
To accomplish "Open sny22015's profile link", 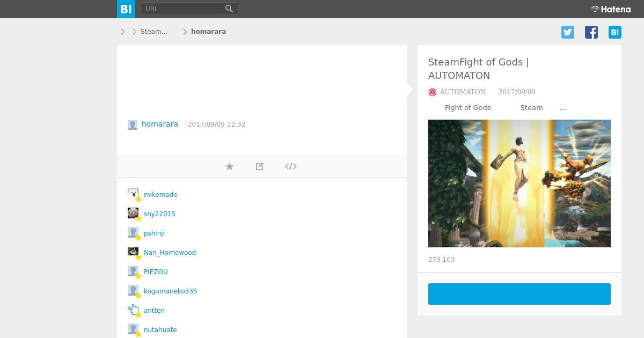I will [x=159, y=214].
